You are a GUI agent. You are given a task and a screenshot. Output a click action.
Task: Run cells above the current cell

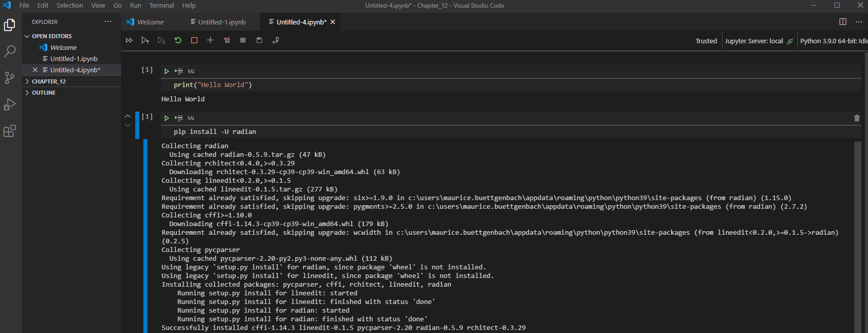(145, 40)
